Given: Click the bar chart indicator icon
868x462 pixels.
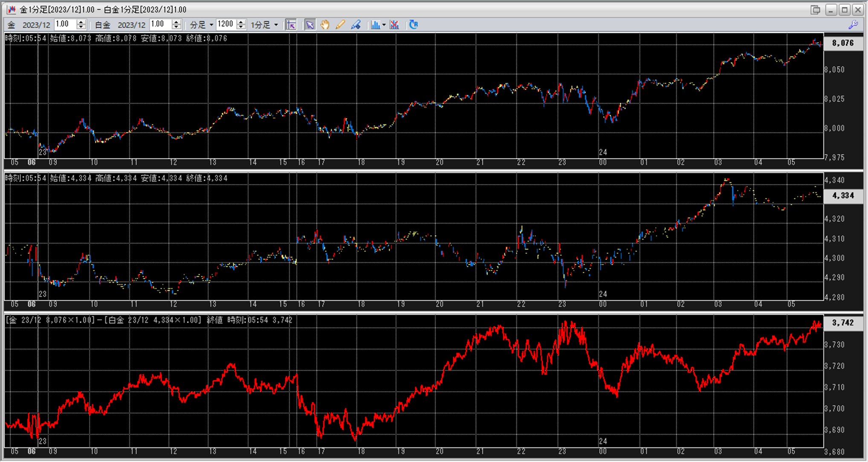Looking at the screenshot, I should point(375,25).
